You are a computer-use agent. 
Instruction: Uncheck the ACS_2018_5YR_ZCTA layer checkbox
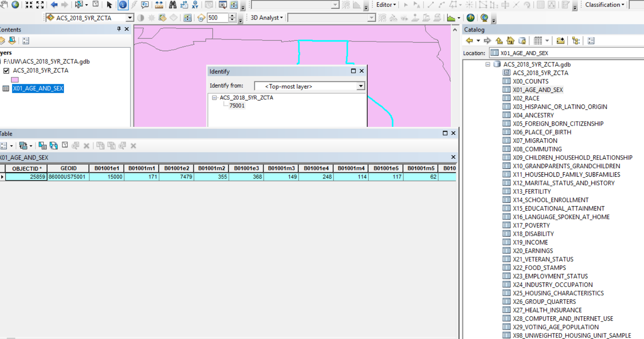6,71
